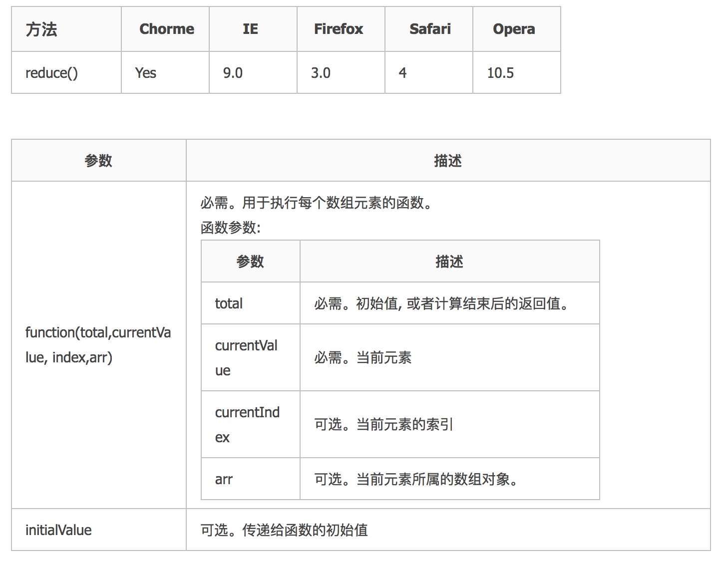This screenshot has width=728, height=565.
Task: Click the 函数参数: label
Action: [x=231, y=228]
